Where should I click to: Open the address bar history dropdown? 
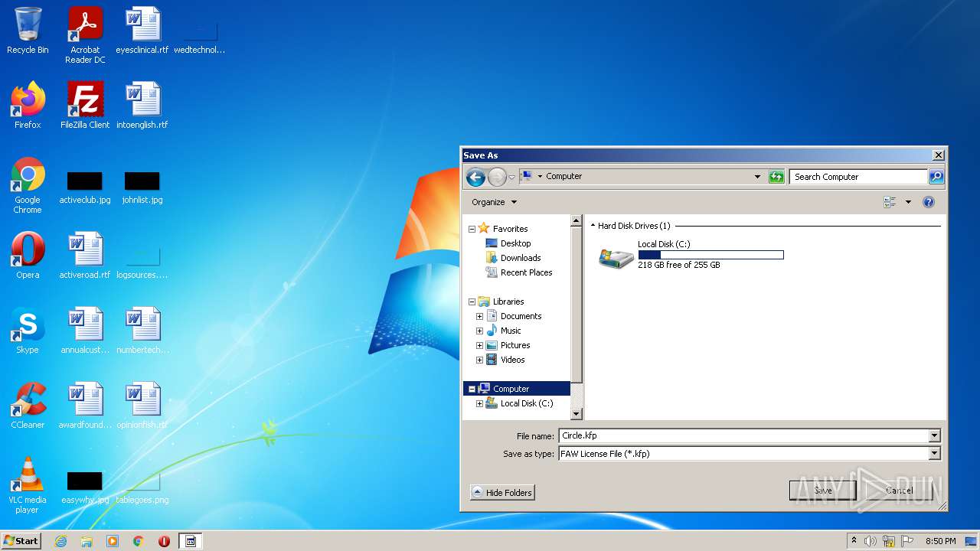(x=757, y=177)
